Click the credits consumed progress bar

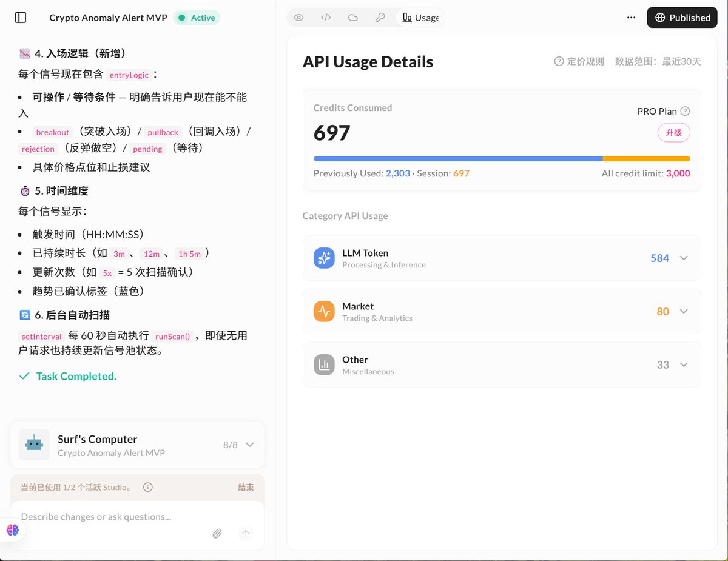502,158
